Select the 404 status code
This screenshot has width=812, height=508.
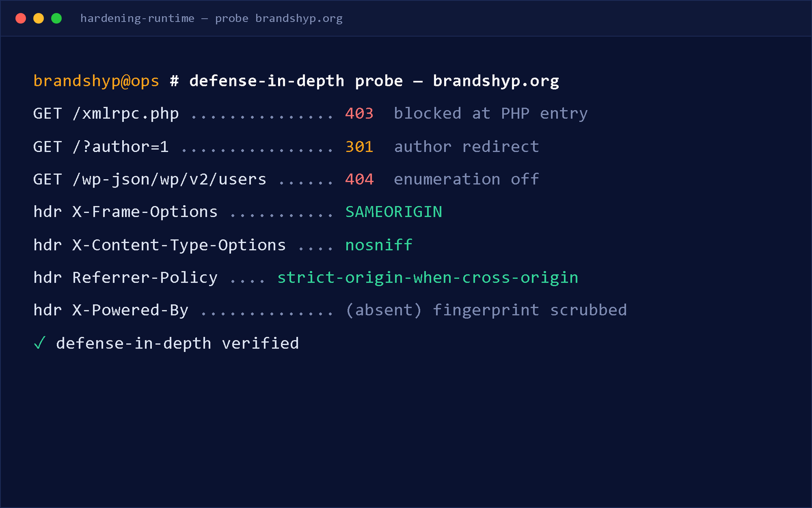359,179
